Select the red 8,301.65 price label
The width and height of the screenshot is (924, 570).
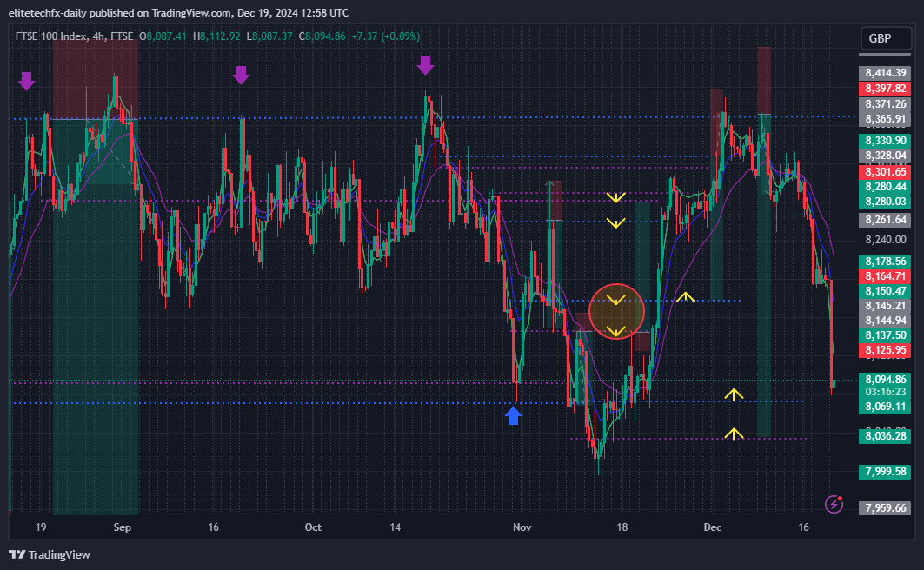[x=885, y=172]
